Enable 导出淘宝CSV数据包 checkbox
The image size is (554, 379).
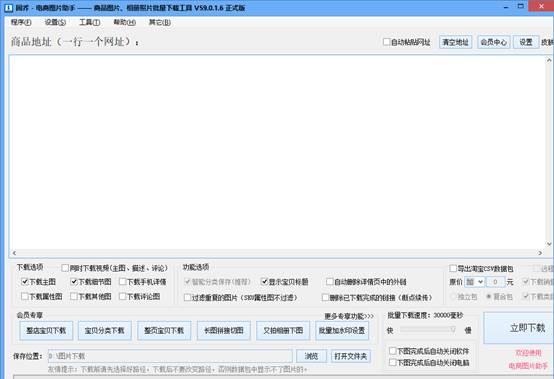click(453, 268)
